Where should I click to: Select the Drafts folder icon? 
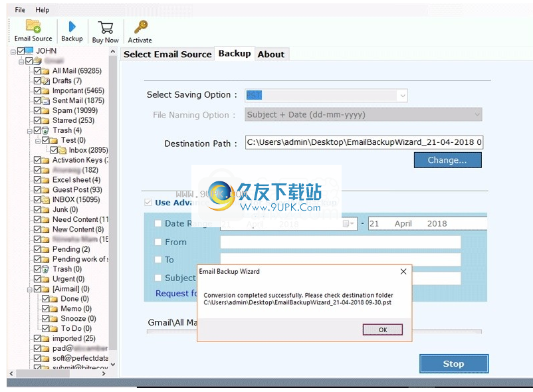click(x=46, y=81)
